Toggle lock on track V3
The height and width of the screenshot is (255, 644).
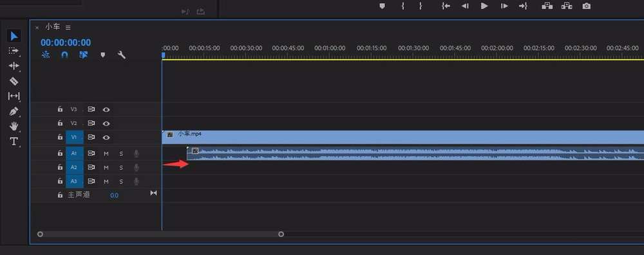tap(60, 109)
